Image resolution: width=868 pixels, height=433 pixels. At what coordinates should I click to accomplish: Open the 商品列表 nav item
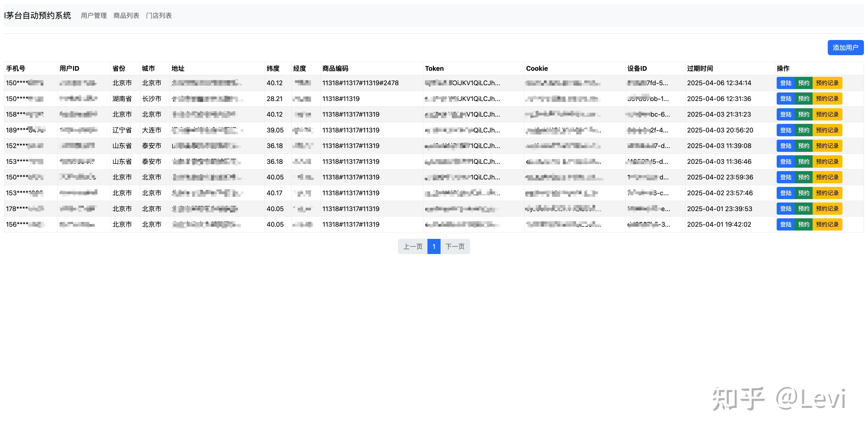click(126, 16)
